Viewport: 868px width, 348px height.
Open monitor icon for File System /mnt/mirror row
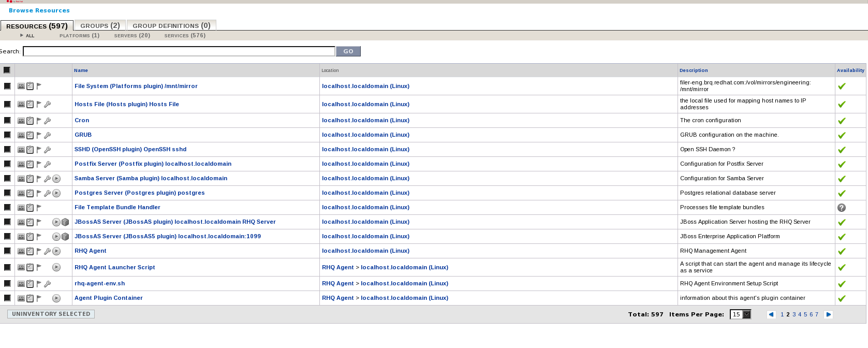point(21,86)
